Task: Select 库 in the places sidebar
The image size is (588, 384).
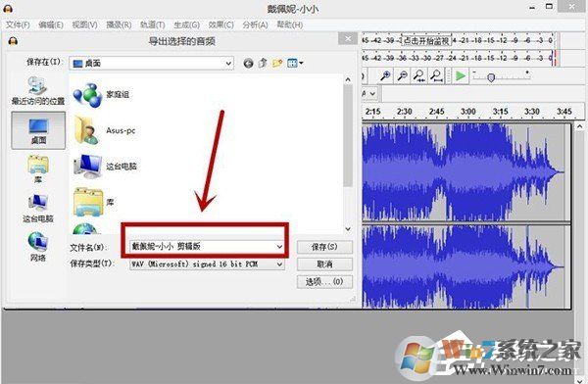Action: coord(38,169)
